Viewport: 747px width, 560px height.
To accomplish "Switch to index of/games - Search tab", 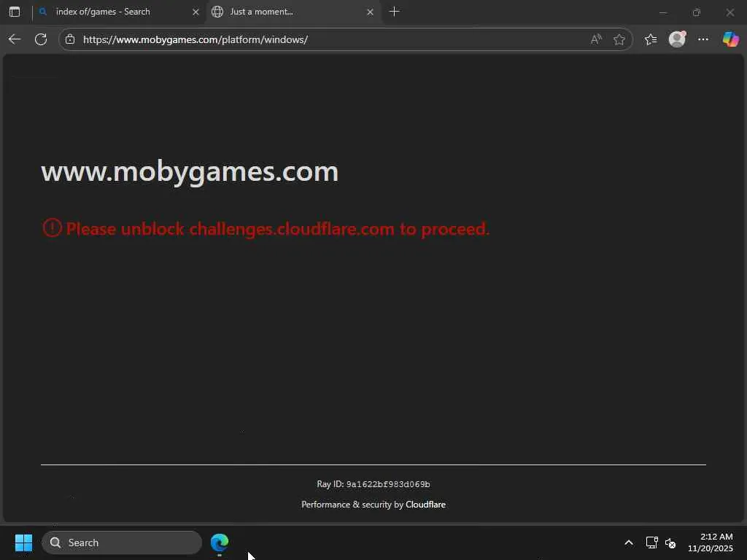I will [117, 12].
